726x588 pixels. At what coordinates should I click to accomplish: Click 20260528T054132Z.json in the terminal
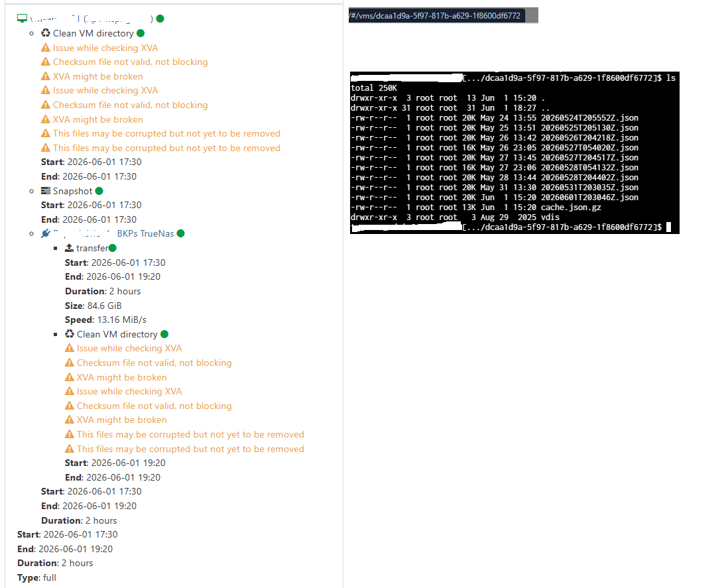[x=589, y=168]
